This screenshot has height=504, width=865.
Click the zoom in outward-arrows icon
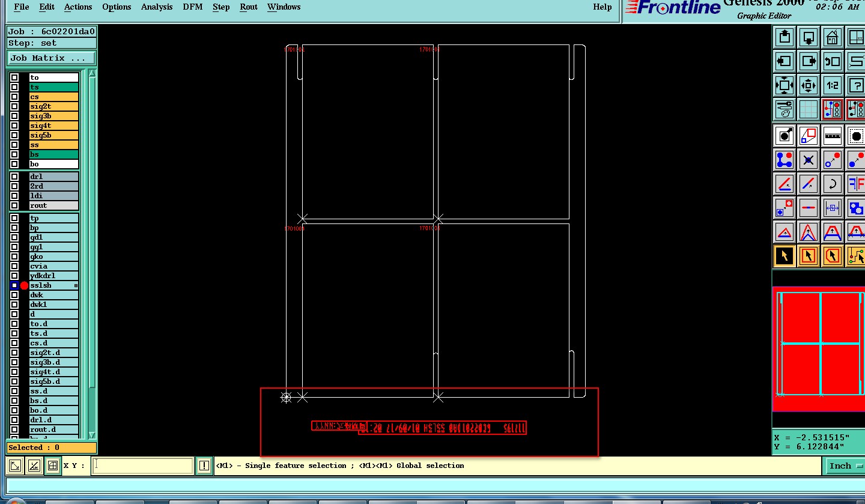point(784,85)
